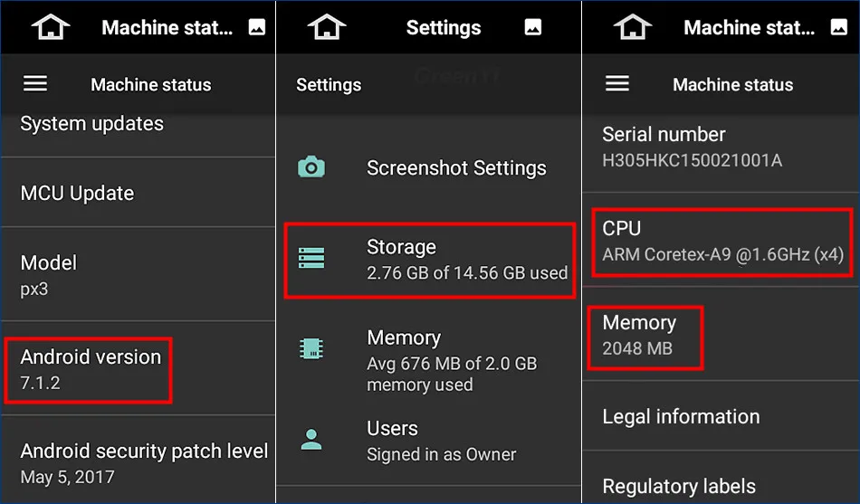This screenshot has height=504, width=860.
Task: Open MCU Update
Action: [x=139, y=193]
